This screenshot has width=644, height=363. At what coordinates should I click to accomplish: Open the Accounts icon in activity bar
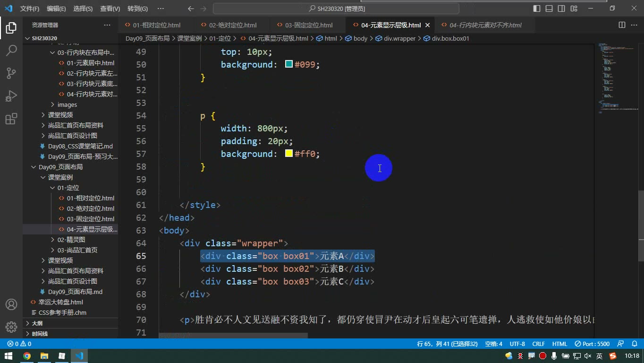pos(11,304)
